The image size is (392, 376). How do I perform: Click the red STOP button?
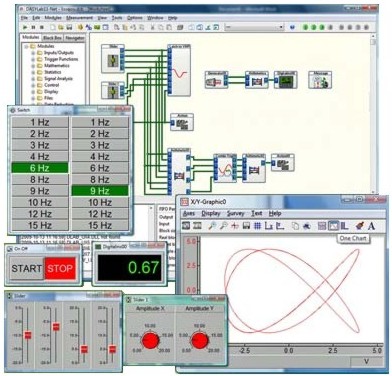click(x=60, y=268)
